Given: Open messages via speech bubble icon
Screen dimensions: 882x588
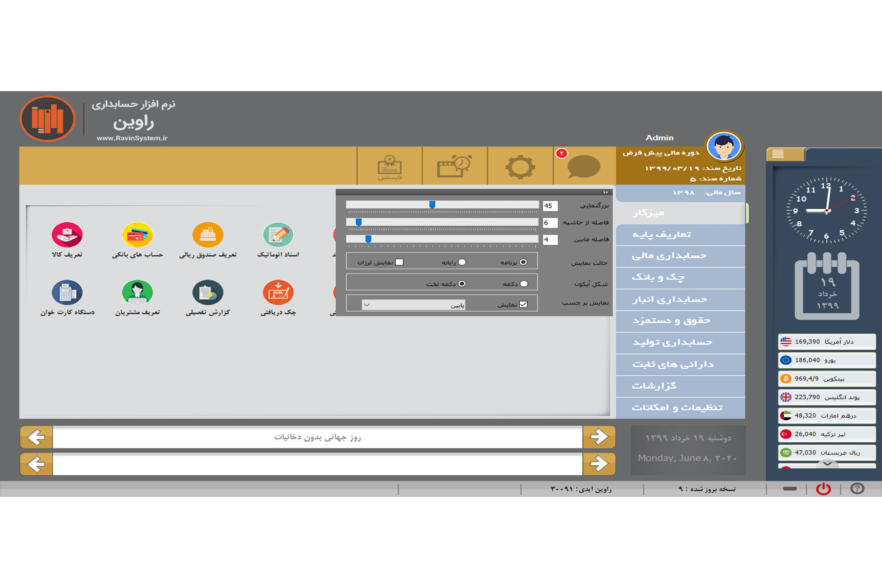Looking at the screenshot, I should click(583, 166).
